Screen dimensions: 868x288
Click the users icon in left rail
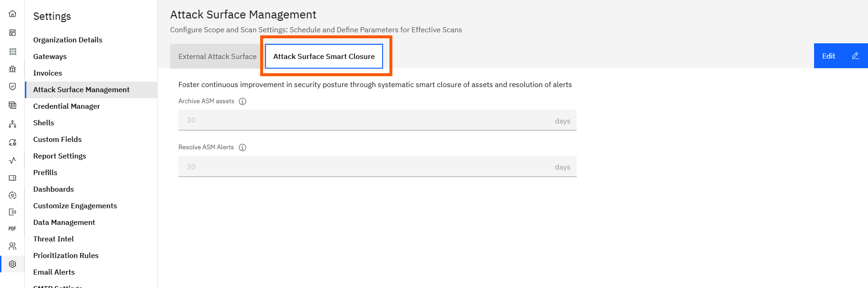pos(12,246)
